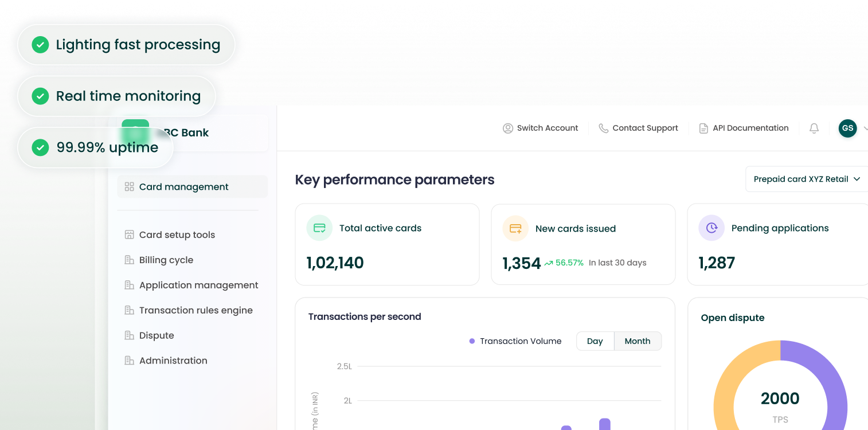This screenshot has width=868, height=430.
Task: Open the Prepaid card XYZ Retail dropdown
Action: coord(806,179)
